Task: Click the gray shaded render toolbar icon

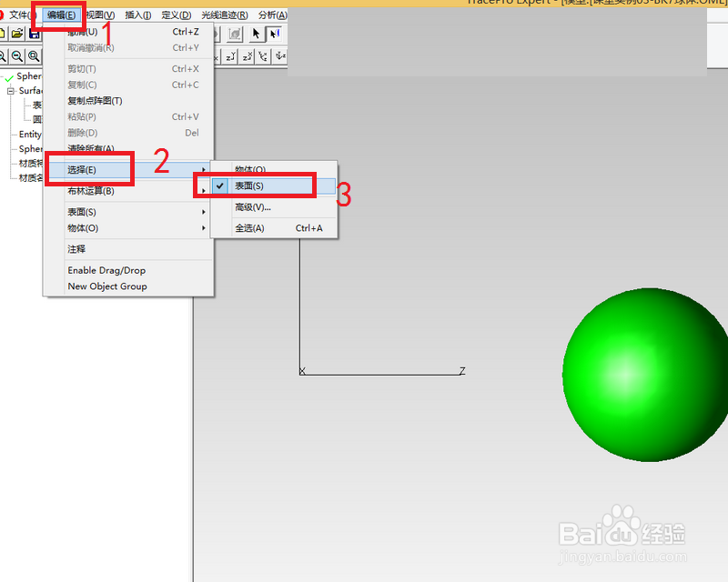Action: click(x=235, y=34)
